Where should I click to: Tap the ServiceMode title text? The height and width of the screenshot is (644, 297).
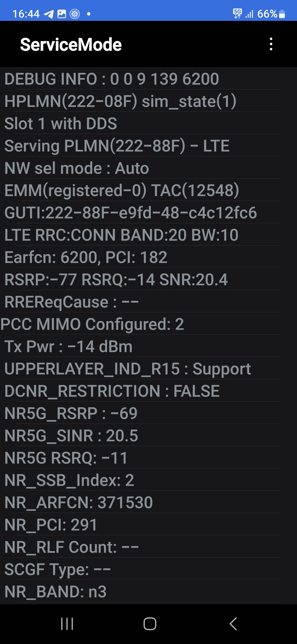(71, 45)
